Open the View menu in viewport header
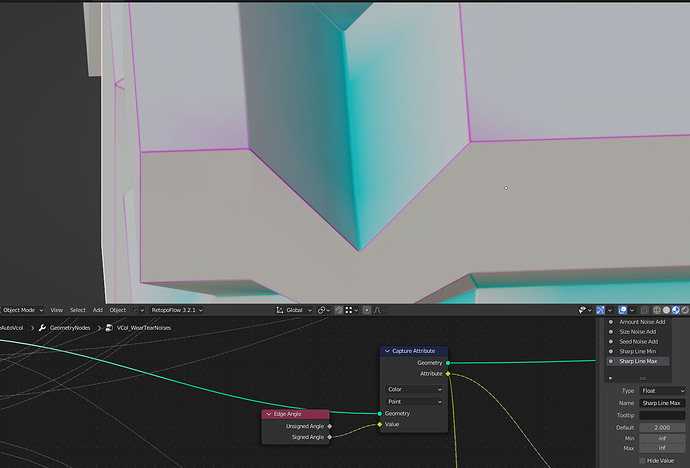The height and width of the screenshot is (468, 690). click(x=56, y=310)
